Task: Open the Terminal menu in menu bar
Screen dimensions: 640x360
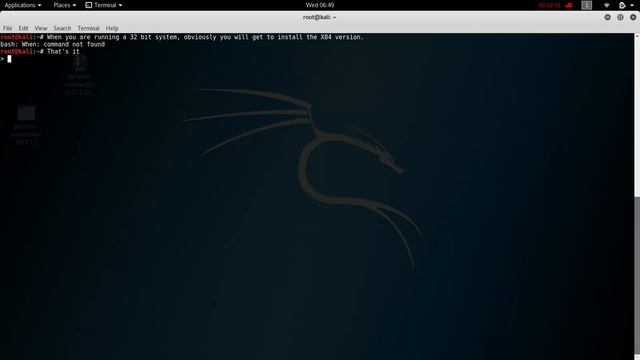Action: coord(88,28)
